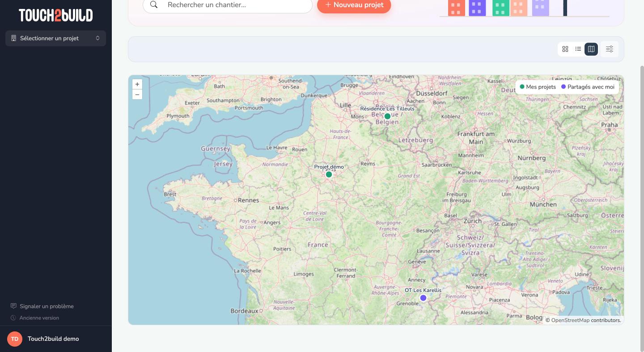This screenshot has height=352, width=644.
Task: Zoom out on the map
Action: click(137, 94)
